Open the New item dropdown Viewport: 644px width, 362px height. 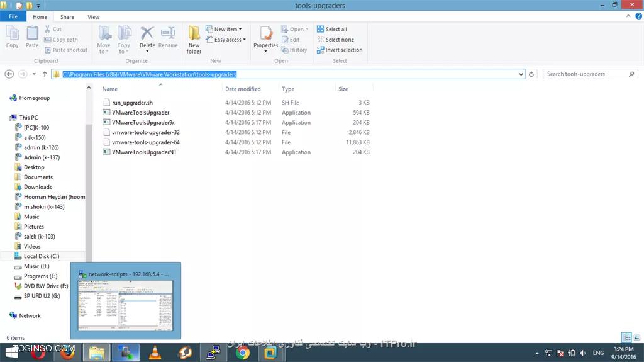224,29
